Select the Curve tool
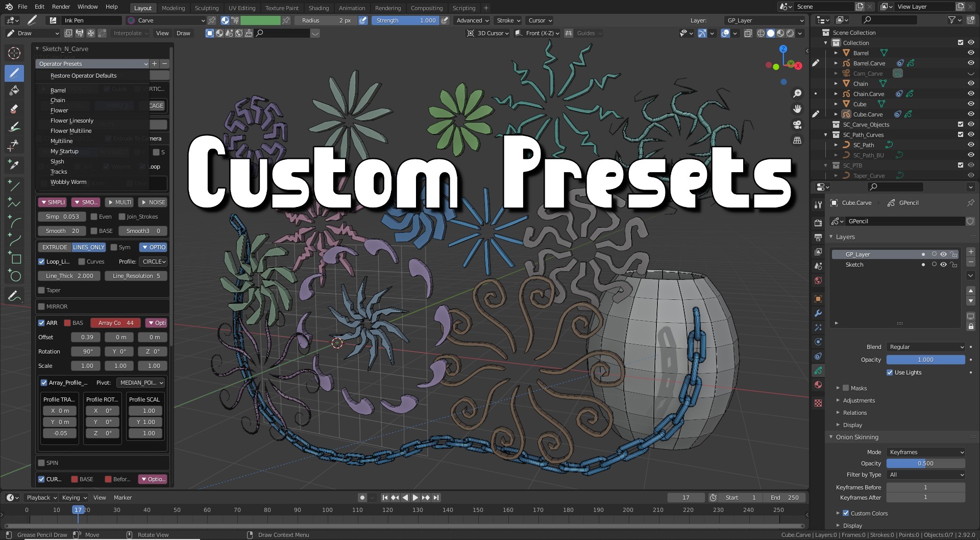 pyautogui.click(x=14, y=240)
